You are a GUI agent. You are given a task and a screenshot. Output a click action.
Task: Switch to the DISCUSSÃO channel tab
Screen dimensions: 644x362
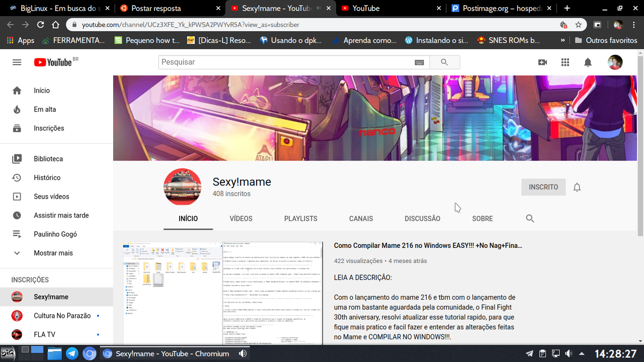[x=423, y=219]
